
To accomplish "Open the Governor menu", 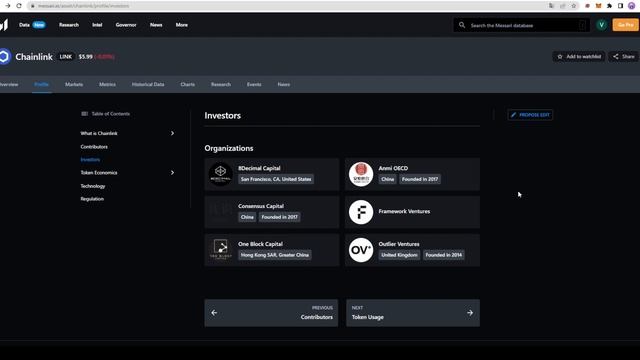I will click(126, 25).
